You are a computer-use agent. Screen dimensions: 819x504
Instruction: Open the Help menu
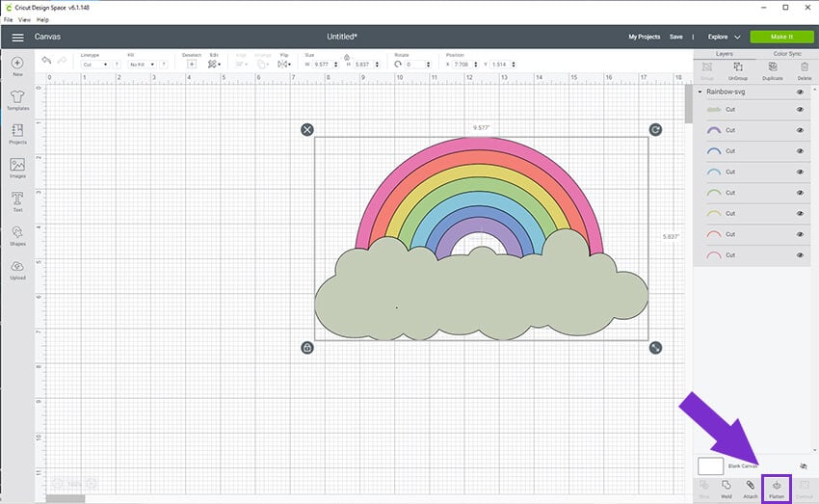click(42, 20)
